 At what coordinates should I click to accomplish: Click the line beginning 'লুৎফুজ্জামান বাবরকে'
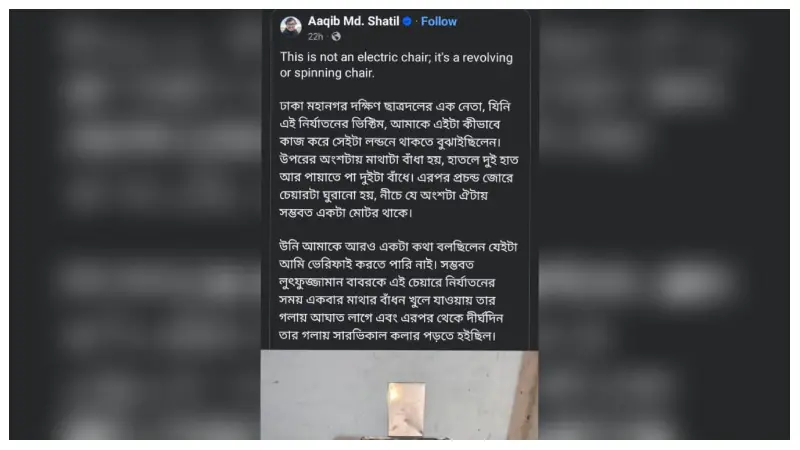(x=387, y=282)
